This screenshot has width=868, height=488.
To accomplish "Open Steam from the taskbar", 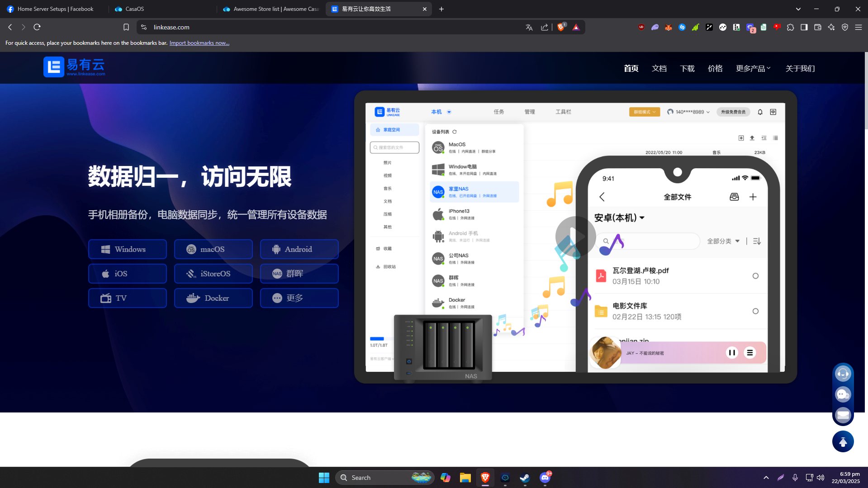I will coord(525,478).
